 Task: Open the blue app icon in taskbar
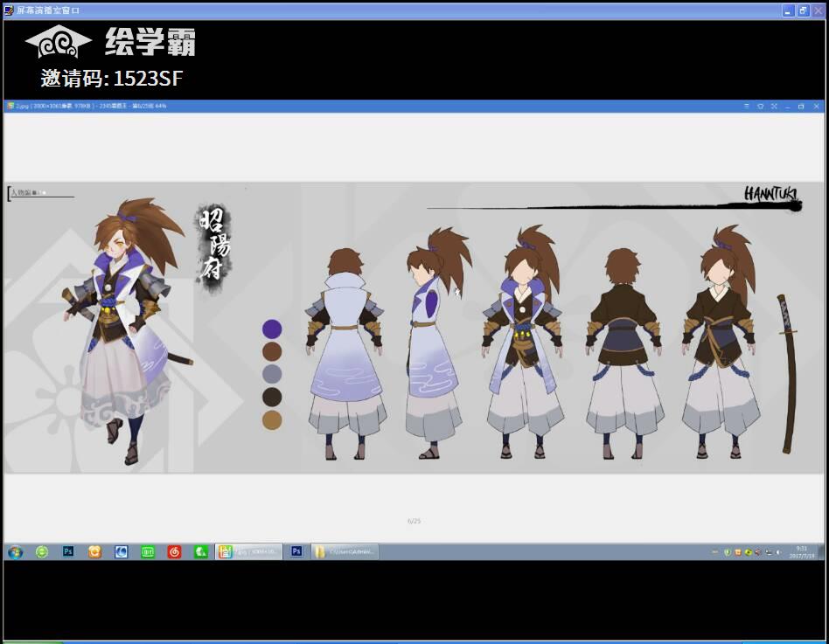point(121,552)
